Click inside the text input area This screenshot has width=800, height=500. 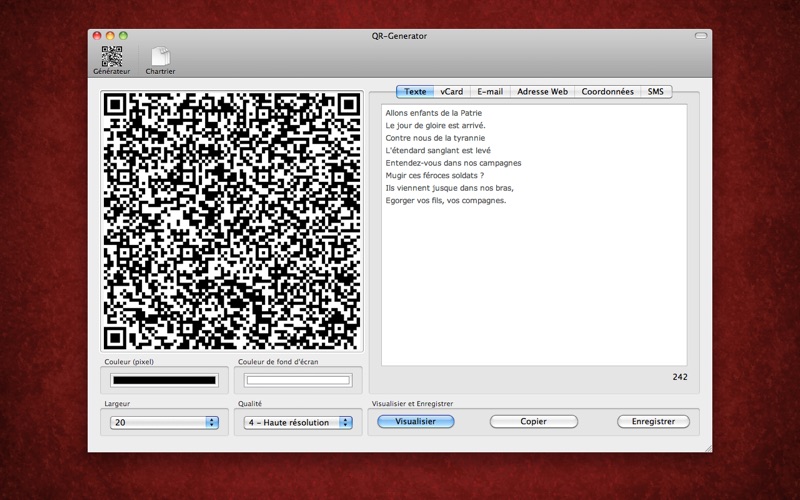pyautogui.click(x=534, y=235)
